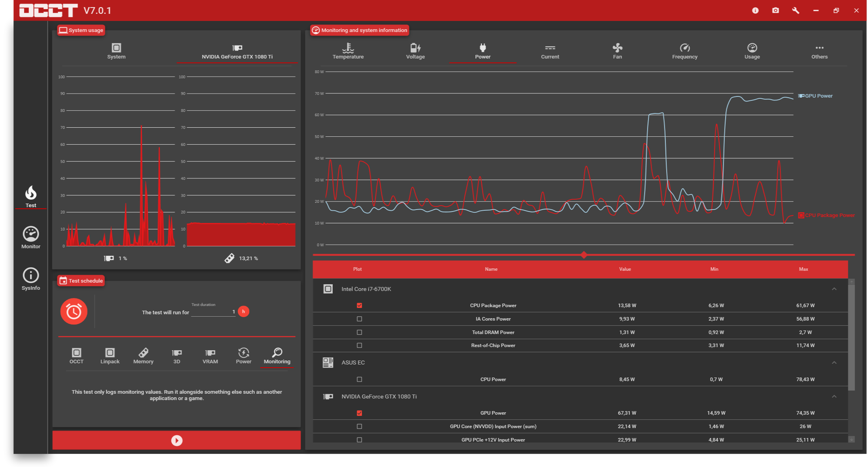Choose the VRAM test icon

(x=210, y=355)
